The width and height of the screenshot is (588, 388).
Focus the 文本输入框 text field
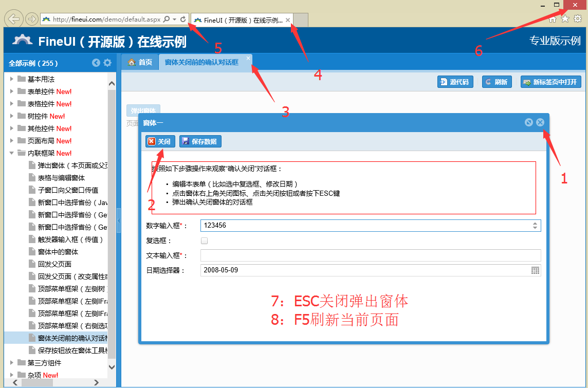371,255
